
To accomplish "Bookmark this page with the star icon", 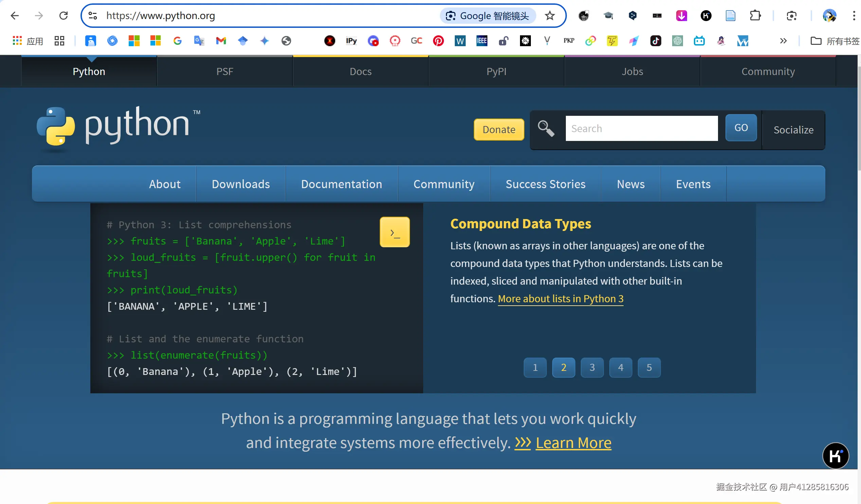I will 550,16.
